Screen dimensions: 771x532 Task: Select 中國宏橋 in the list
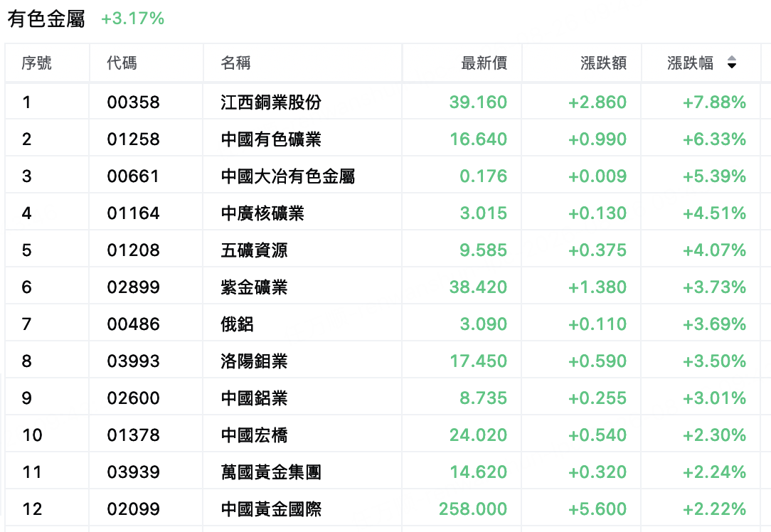click(254, 435)
